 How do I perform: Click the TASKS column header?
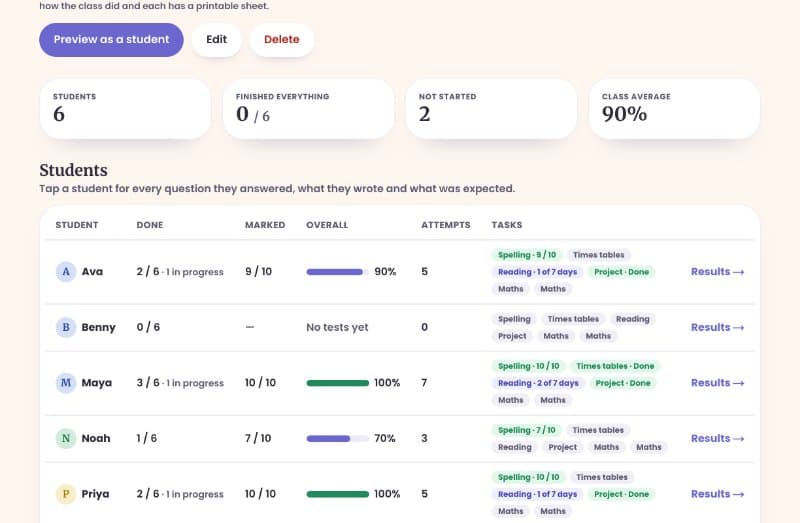click(507, 225)
